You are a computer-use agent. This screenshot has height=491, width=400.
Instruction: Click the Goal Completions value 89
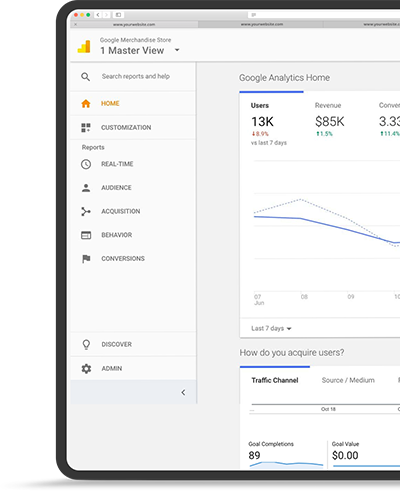(254, 455)
